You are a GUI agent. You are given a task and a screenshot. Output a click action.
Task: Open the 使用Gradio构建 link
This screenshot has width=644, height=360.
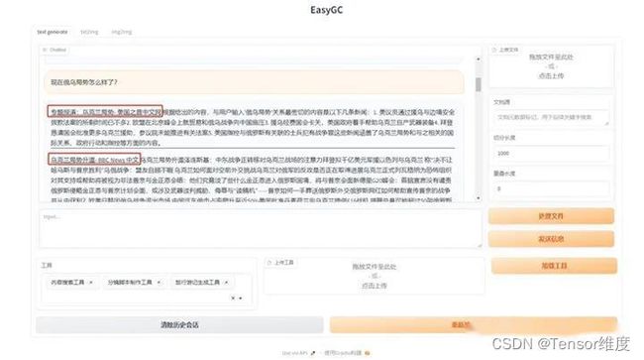[347, 353]
